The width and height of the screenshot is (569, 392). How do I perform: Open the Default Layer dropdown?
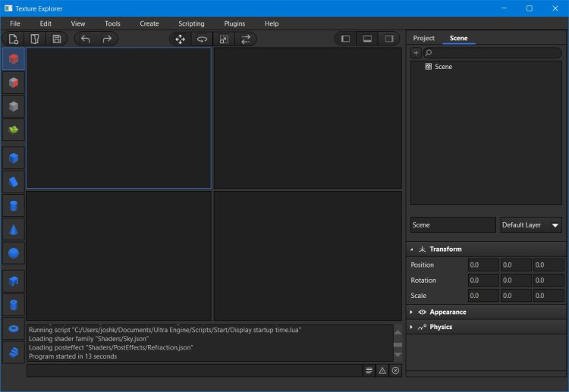[531, 225]
